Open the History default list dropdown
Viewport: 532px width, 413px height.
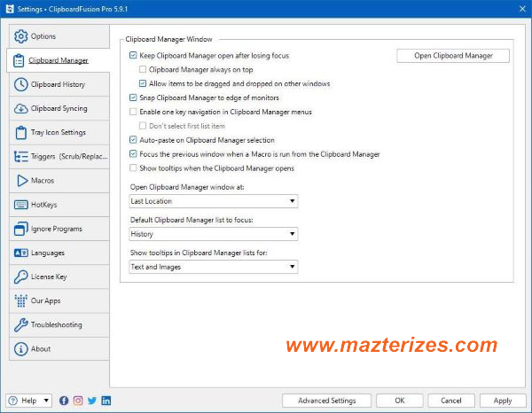coord(214,234)
